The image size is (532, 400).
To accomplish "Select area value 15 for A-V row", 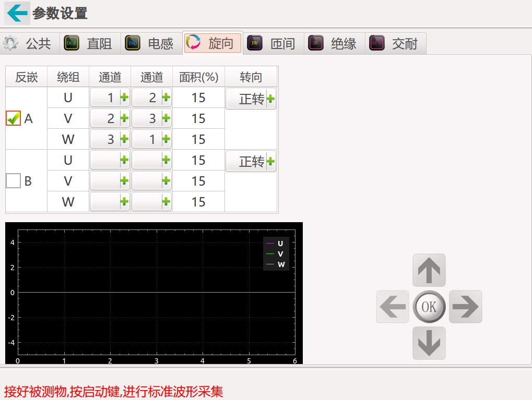I will 198,118.
